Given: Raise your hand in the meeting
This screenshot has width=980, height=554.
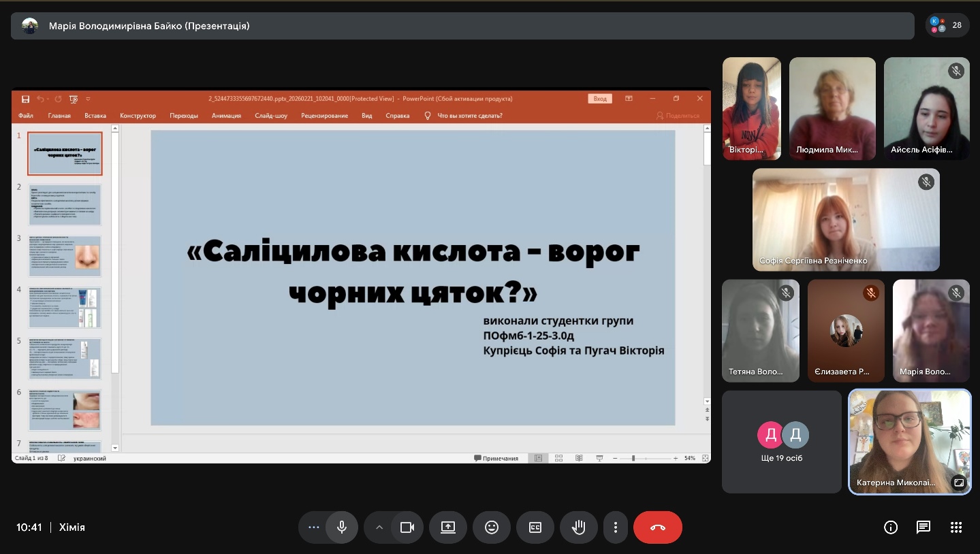Looking at the screenshot, I should pos(579,527).
